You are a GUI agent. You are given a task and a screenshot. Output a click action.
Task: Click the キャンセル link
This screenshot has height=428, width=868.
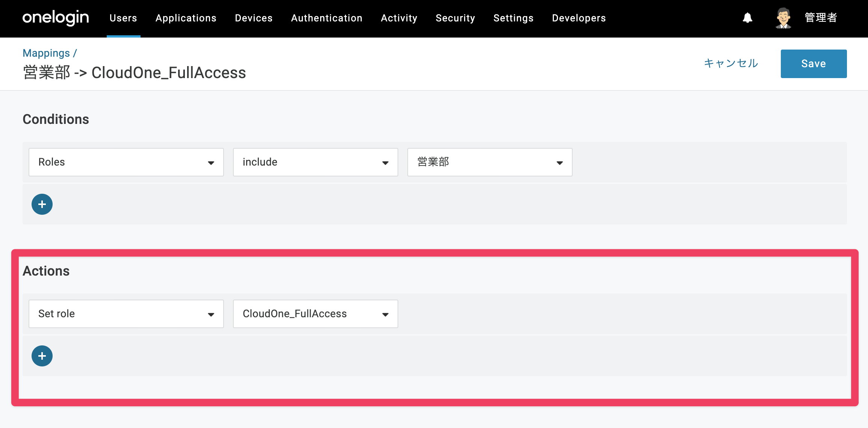pos(731,63)
